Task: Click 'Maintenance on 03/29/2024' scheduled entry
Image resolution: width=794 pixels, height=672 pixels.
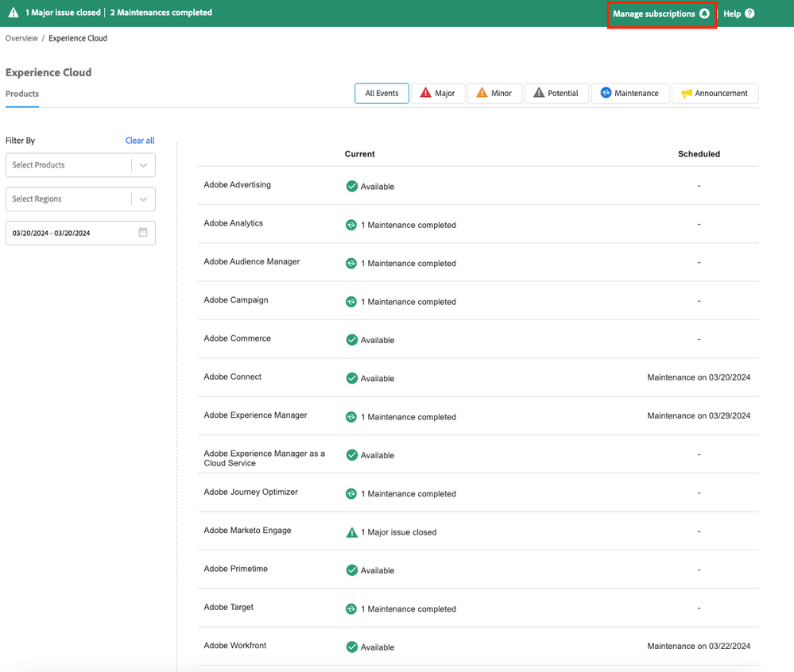Action: pyautogui.click(x=699, y=416)
